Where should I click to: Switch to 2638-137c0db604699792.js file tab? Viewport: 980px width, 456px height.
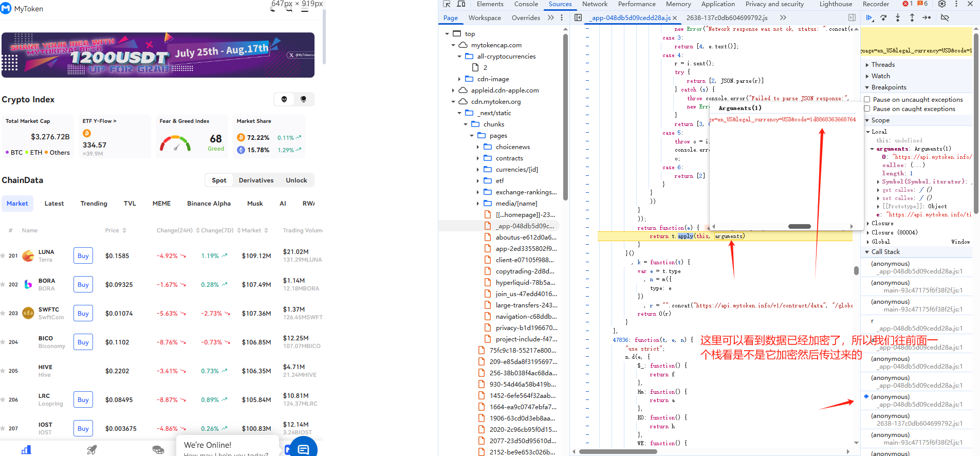[727, 17]
